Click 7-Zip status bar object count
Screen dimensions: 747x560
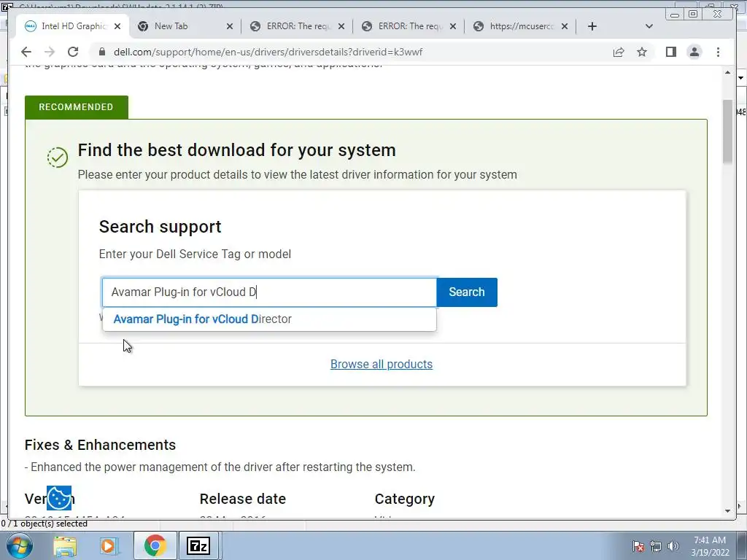tap(44, 524)
